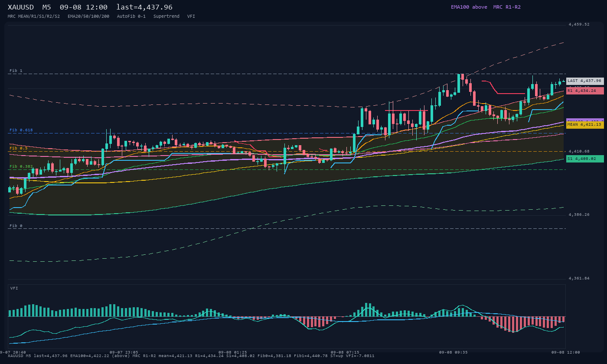Click the 'Fib 0.382' level label
The image size is (607, 364).
21,166
